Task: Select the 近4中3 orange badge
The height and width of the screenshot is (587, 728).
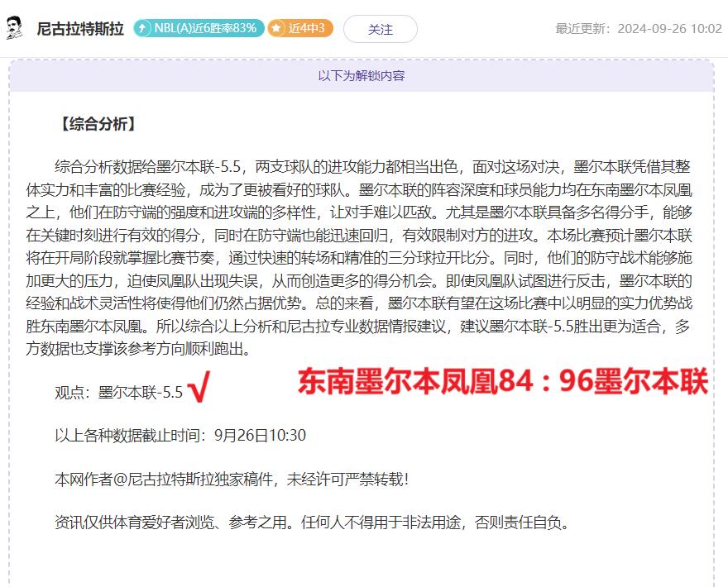Action: (300, 28)
